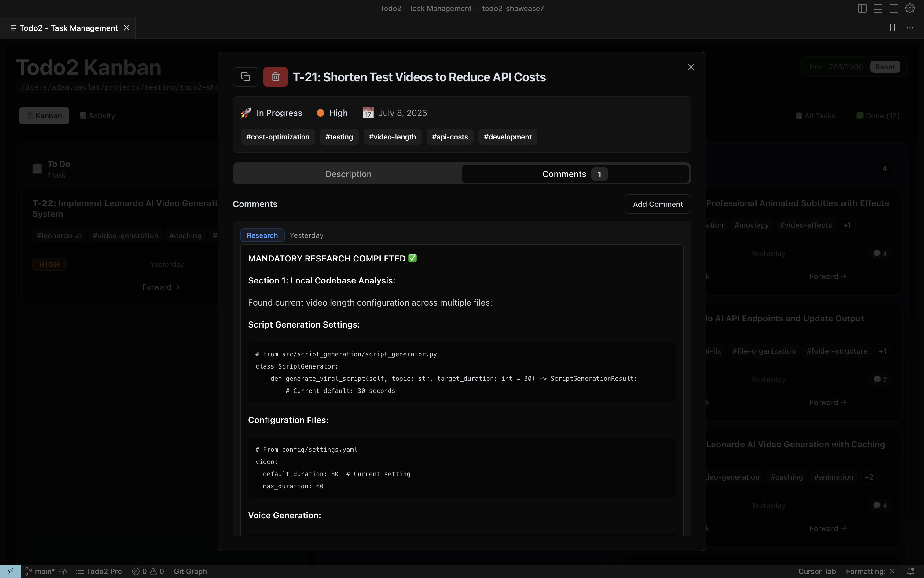Toggle the Done (13) filter
The width and height of the screenshot is (924, 578).
click(878, 116)
